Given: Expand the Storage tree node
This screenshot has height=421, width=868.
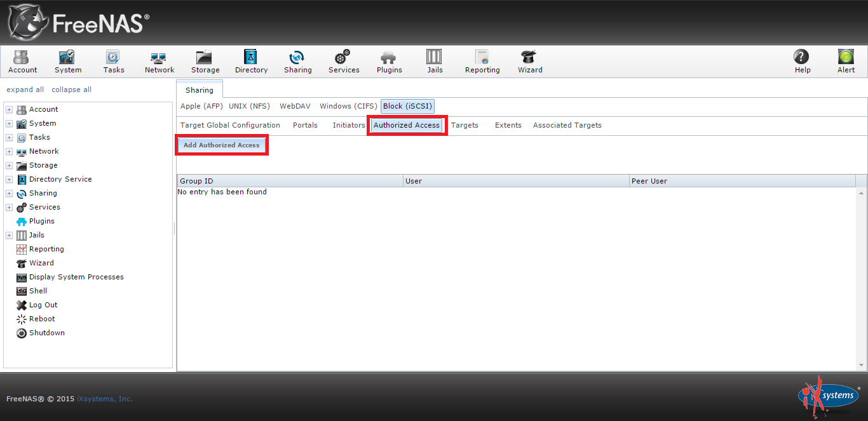Looking at the screenshot, I should tap(10, 165).
